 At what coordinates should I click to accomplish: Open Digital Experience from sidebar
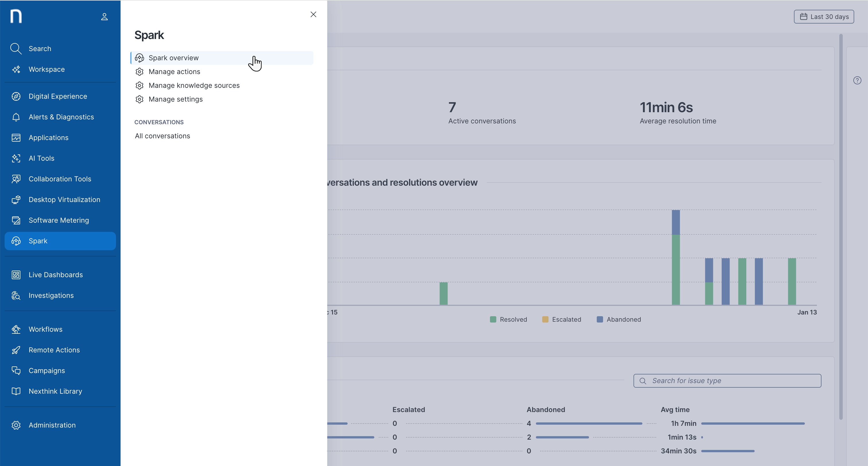58,96
